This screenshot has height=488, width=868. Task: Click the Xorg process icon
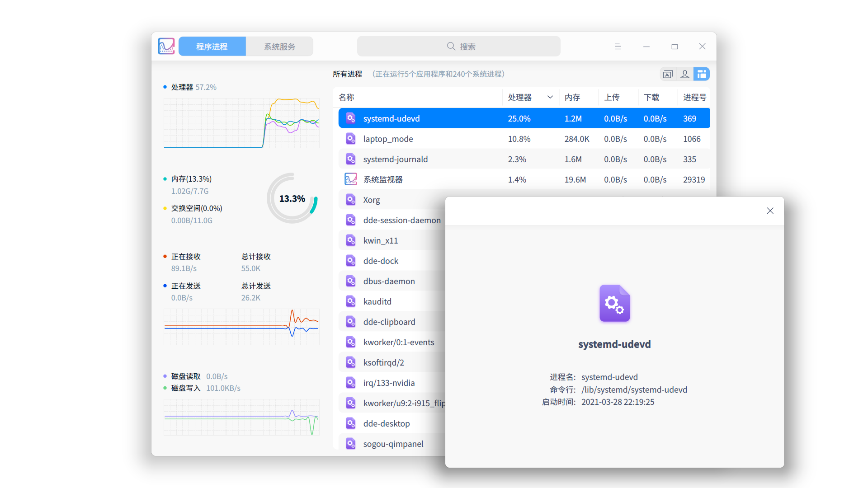[x=351, y=200]
